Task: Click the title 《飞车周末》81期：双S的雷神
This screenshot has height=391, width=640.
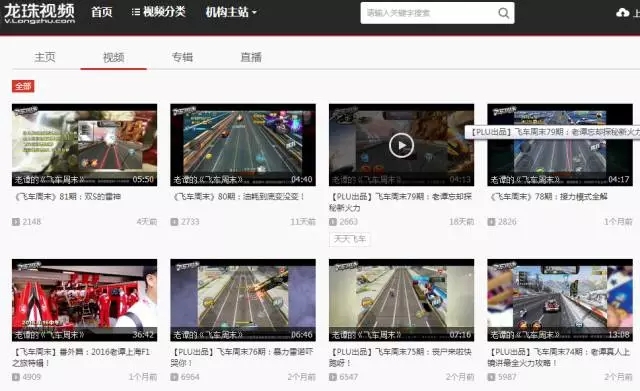Action: pos(68,197)
